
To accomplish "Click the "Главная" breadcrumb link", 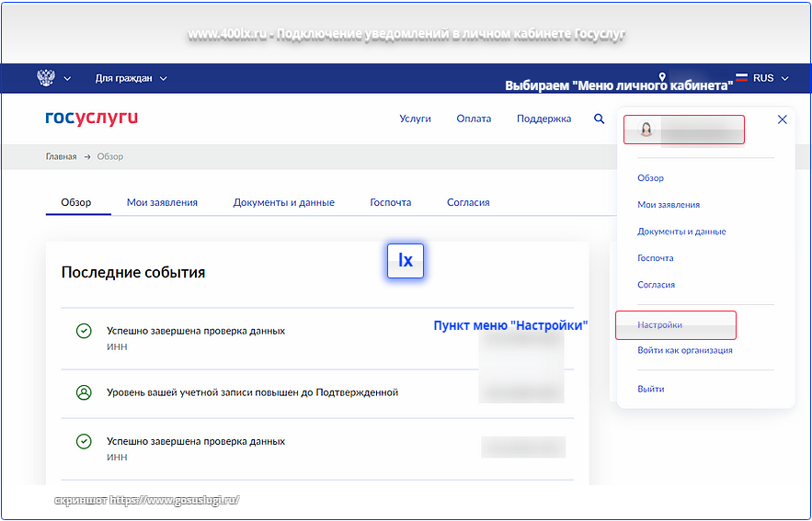I will (61, 156).
